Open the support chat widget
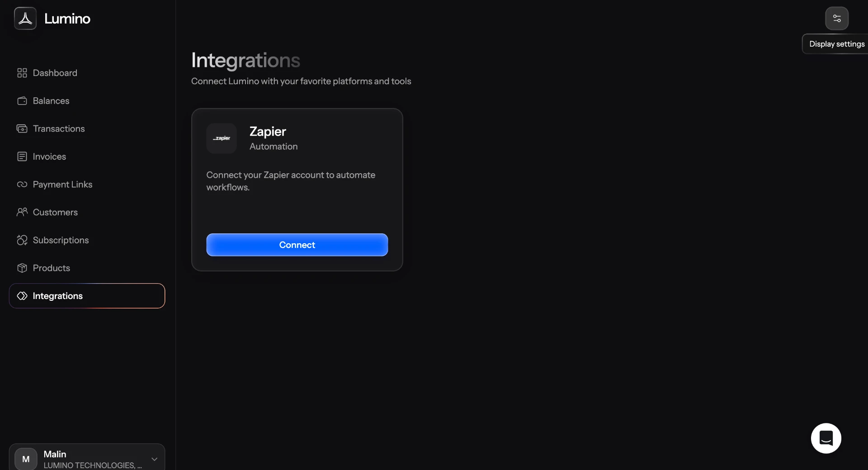This screenshot has height=470, width=868. [826, 438]
